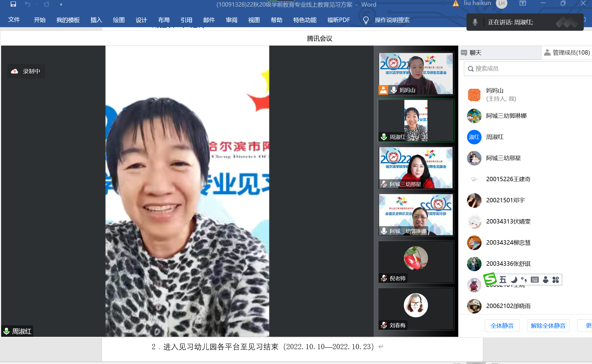592x364 pixels.
Task: Toggle the mic icon beside main speaker 周淑红 label
Action: (x=7, y=331)
